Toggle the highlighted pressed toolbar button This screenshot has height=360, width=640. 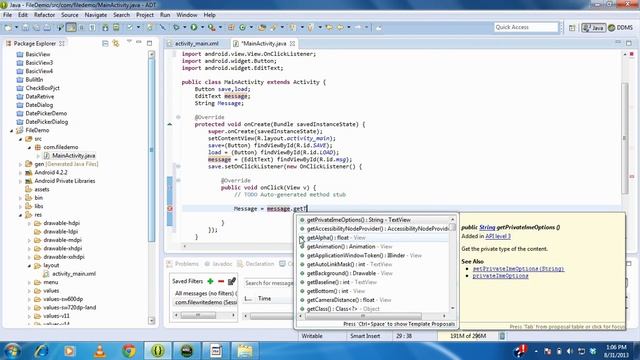pyautogui.click(x=71, y=27)
